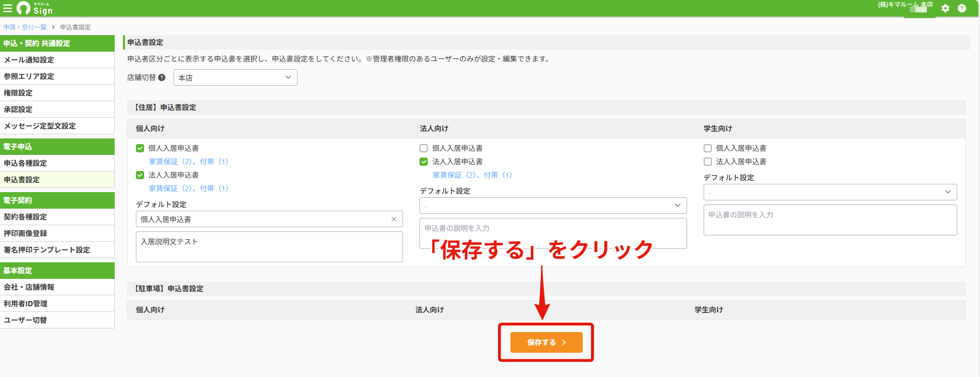Click the 学生向け 申込書の説明 text area
The height and width of the screenshot is (377, 980).
[830, 220]
